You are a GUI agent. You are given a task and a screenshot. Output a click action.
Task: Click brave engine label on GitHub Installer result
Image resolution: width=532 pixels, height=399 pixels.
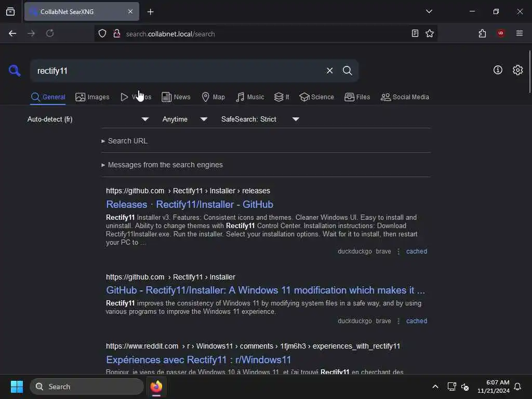tap(383, 321)
